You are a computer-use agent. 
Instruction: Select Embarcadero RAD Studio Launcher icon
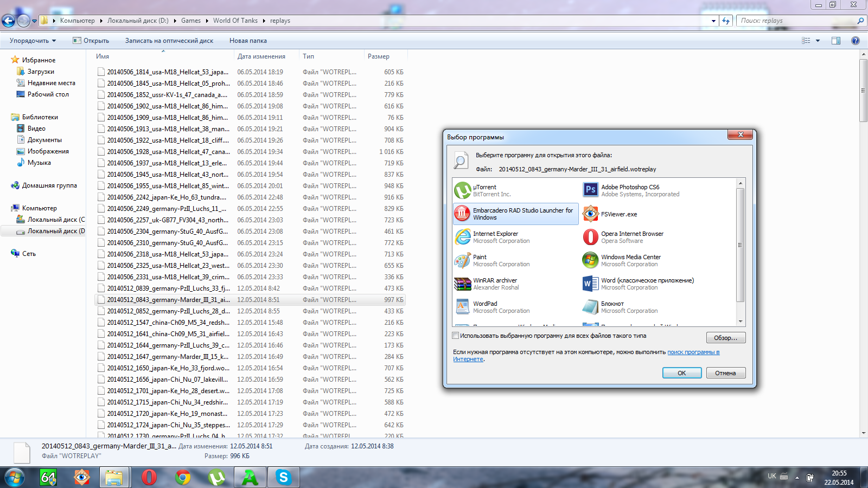(462, 214)
